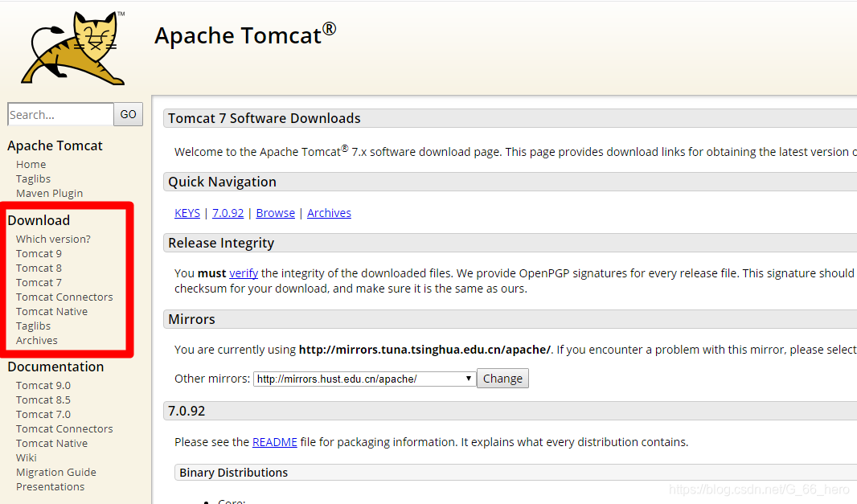Click the verify integrity link
Image resolution: width=857 pixels, height=504 pixels.
pos(244,273)
